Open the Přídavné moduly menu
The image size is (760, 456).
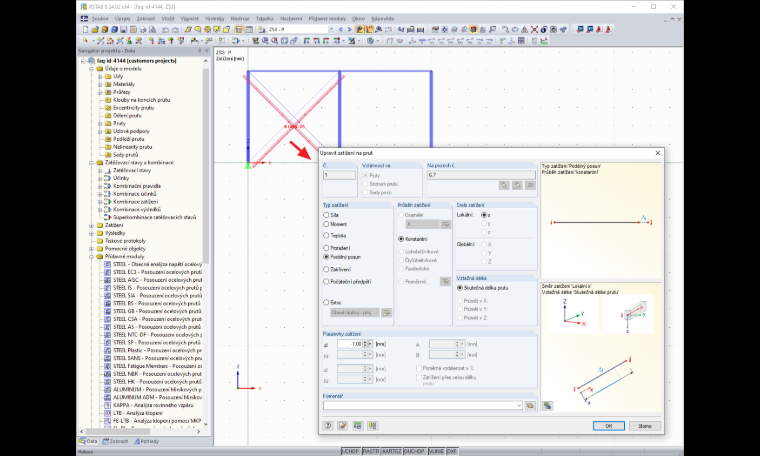coord(327,18)
